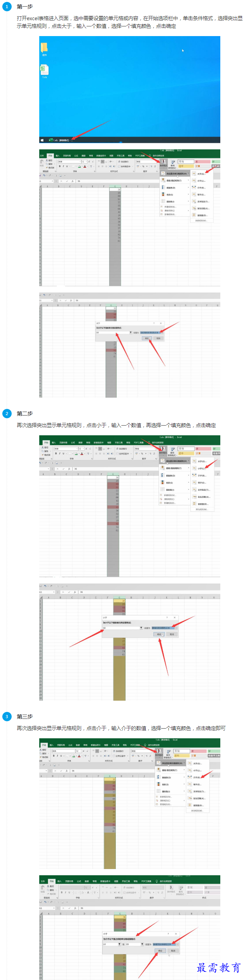Click the range-select icon in 大于 dialog

(131, 332)
